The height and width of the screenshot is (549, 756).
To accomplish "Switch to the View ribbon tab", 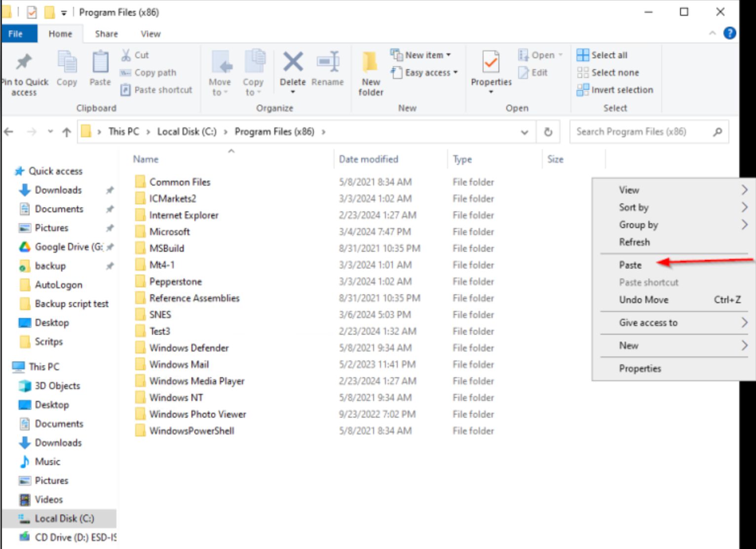I will 151,34.
